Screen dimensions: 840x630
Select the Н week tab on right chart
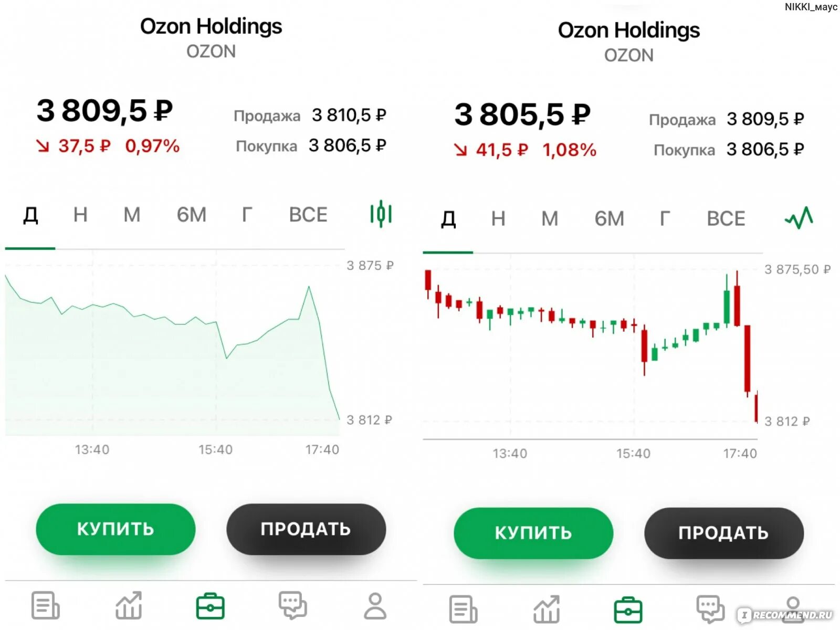pyautogui.click(x=498, y=218)
